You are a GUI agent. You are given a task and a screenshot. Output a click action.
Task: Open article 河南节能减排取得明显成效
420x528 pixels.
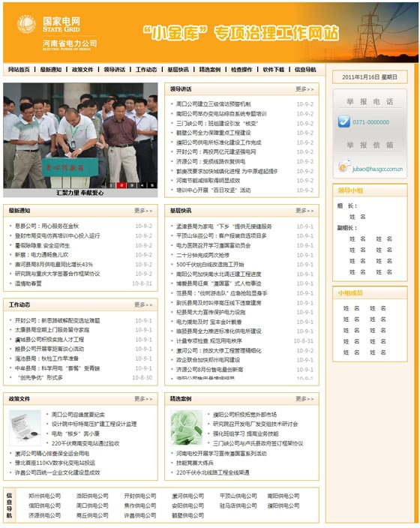208,181
